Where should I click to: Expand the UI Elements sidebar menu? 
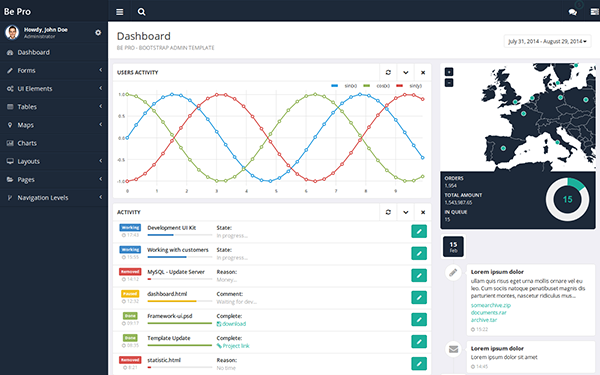[x=54, y=89]
